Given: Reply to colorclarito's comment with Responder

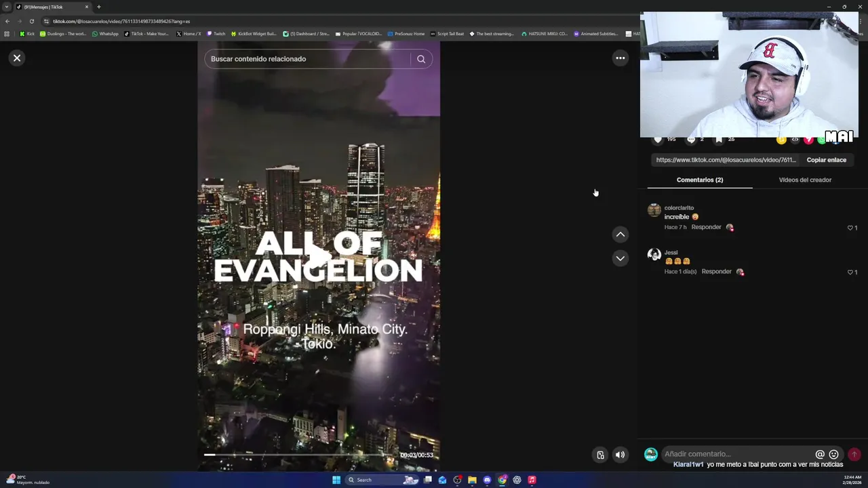Looking at the screenshot, I should click(x=706, y=227).
